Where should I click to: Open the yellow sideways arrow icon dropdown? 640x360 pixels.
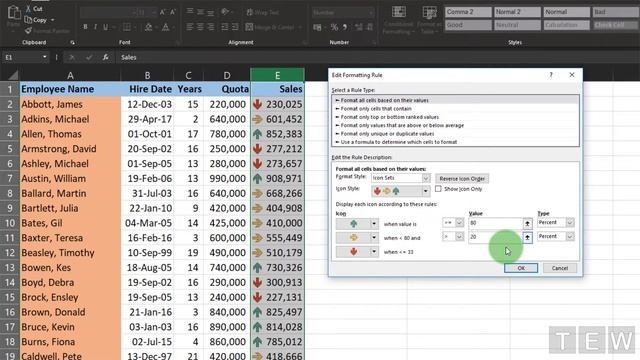[x=373, y=238]
